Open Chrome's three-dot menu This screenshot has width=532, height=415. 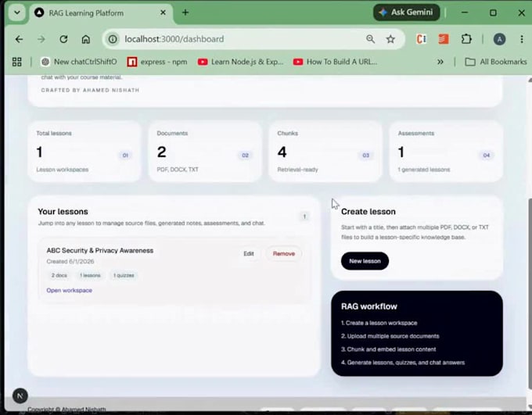[x=522, y=39]
